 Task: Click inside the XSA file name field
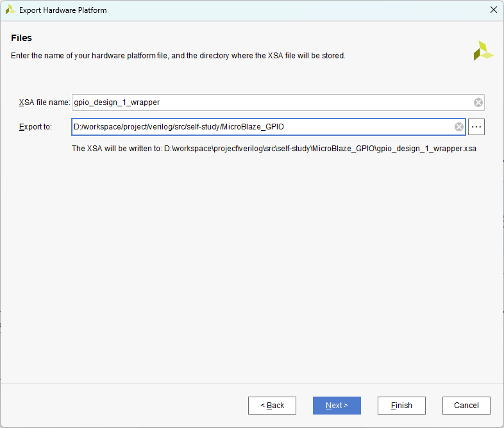[269, 103]
